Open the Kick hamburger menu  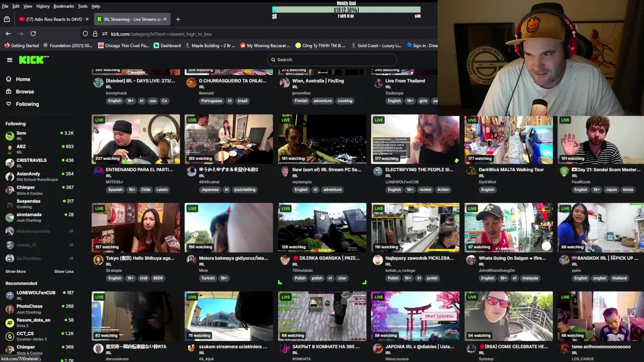[10, 60]
